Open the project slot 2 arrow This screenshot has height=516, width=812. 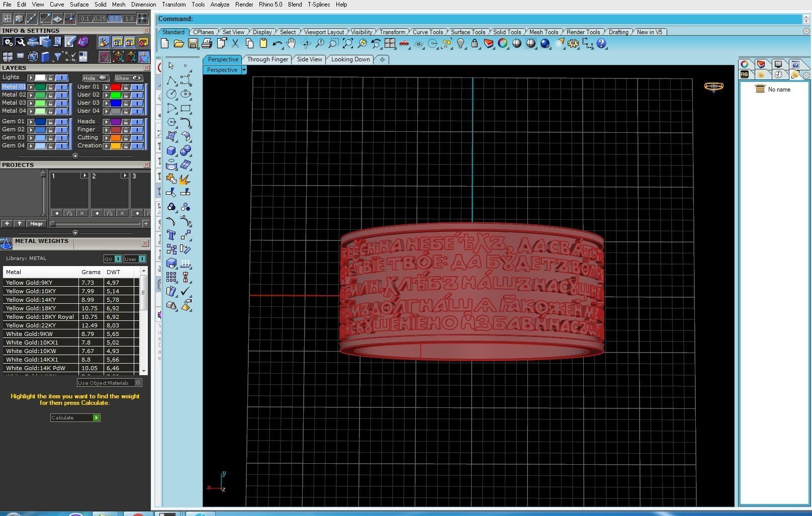pos(124,176)
